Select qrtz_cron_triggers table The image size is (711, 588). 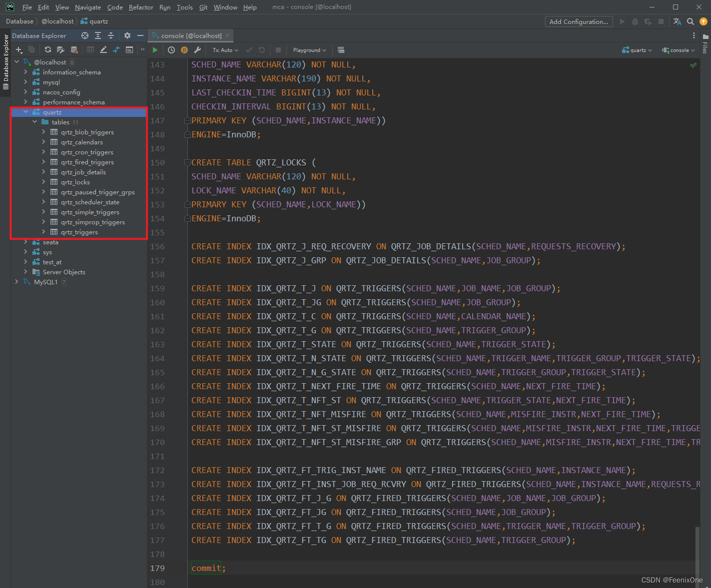(87, 152)
